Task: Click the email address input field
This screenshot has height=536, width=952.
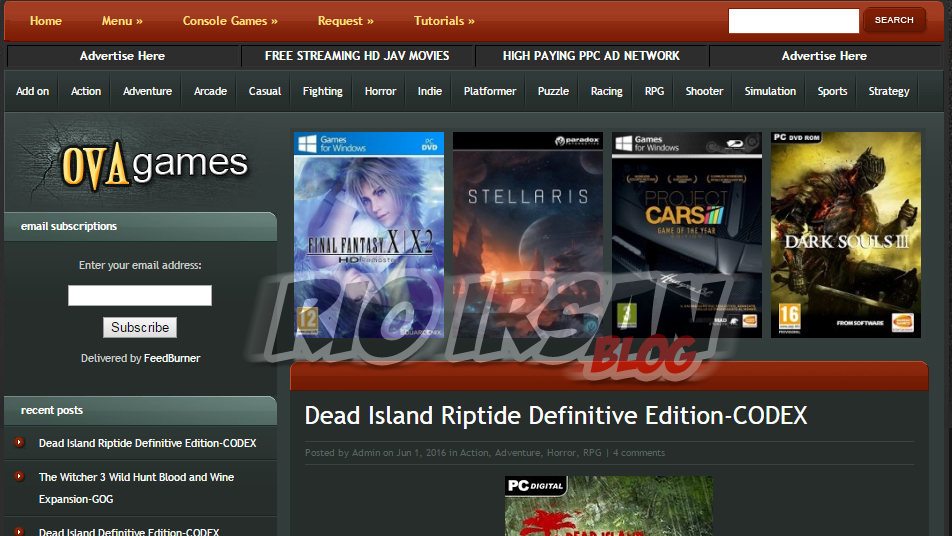Action: (140, 296)
